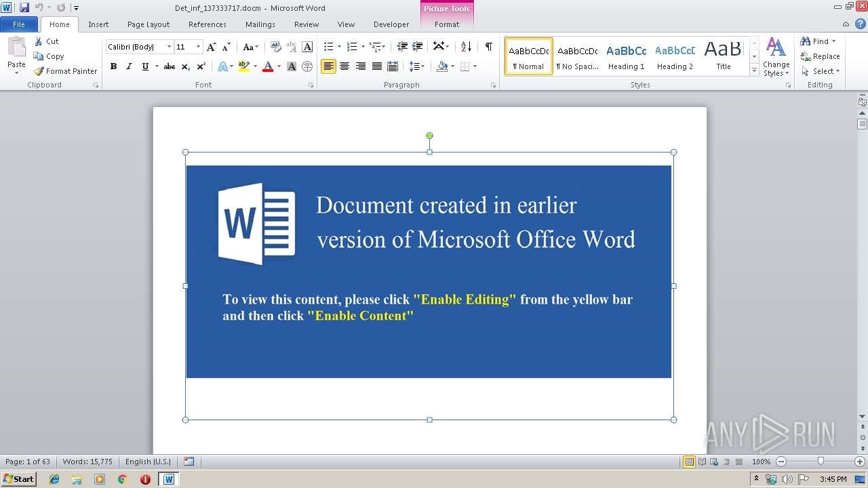Switch to Page Layout tab

[x=149, y=24]
